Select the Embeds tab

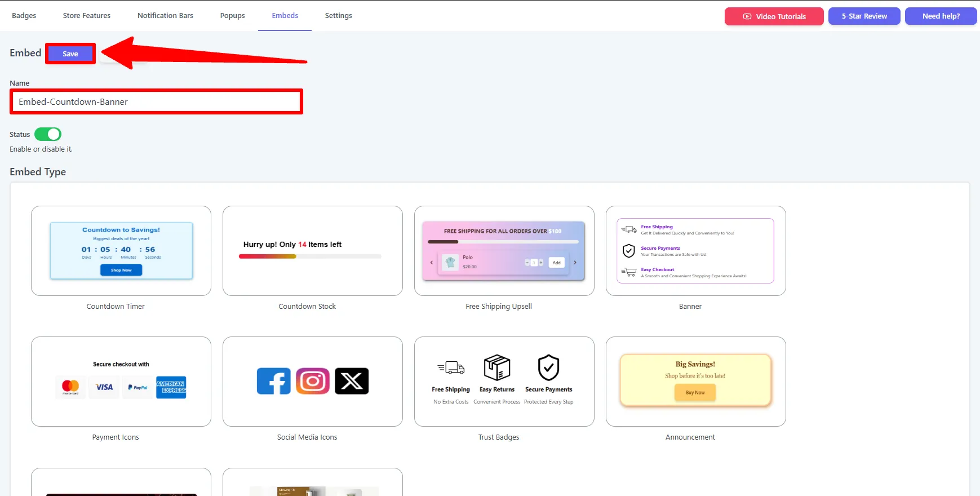(x=285, y=16)
